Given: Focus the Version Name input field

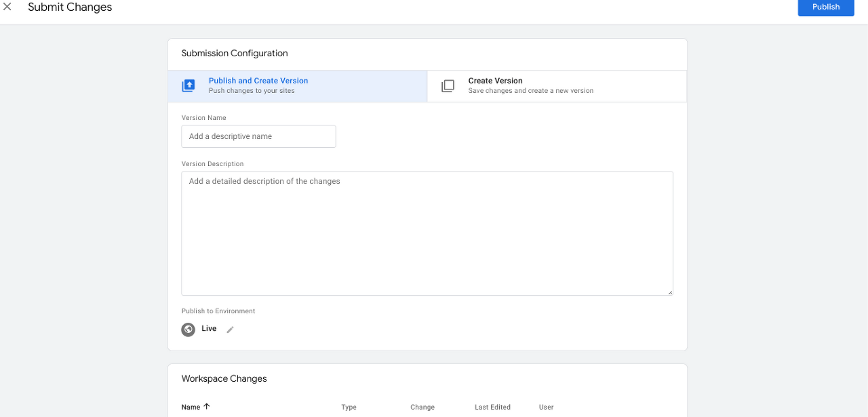Looking at the screenshot, I should click(258, 136).
